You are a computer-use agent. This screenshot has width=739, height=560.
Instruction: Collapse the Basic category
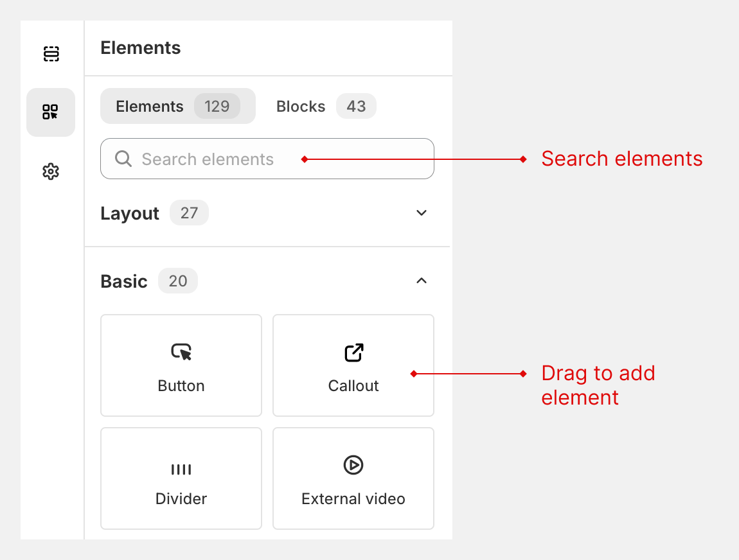click(421, 281)
